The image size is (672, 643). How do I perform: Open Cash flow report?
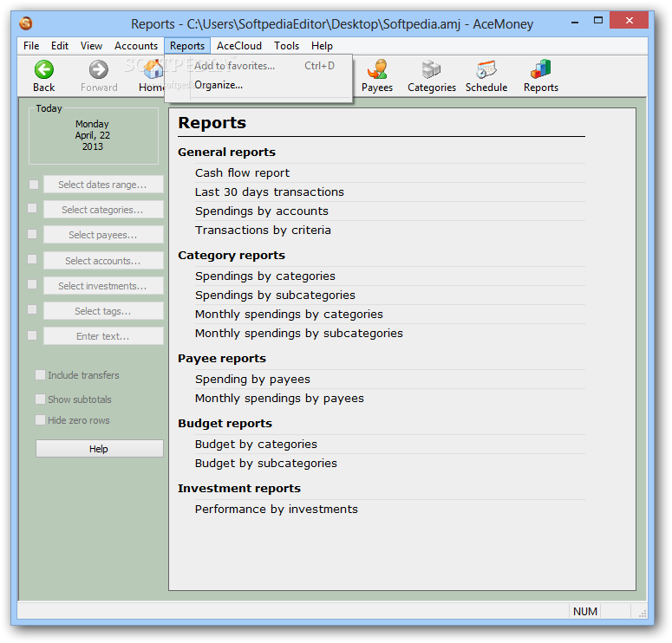point(242,172)
